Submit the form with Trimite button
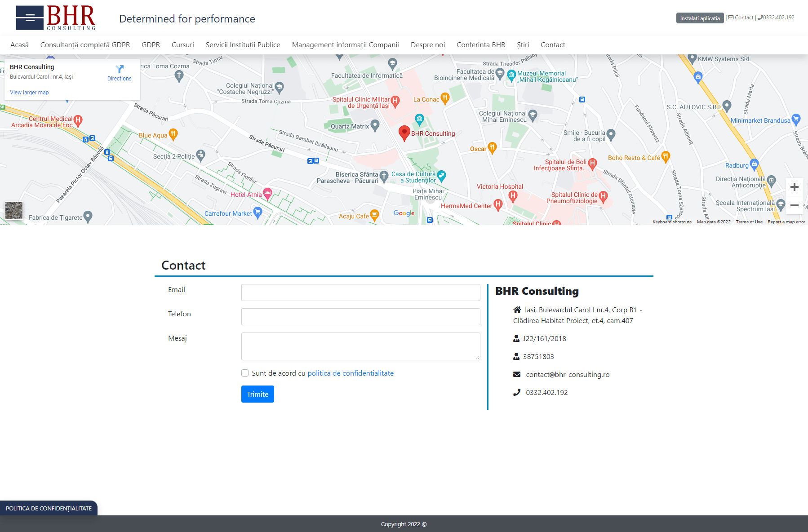The height and width of the screenshot is (532, 808). click(257, 394)
